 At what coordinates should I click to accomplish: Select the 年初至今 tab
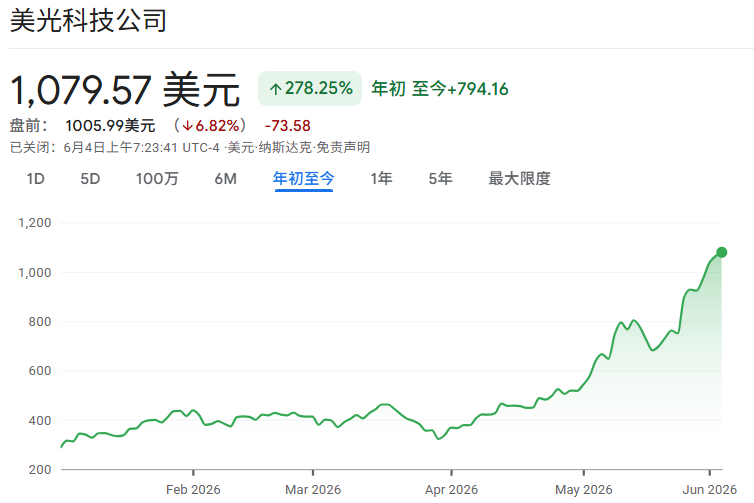pyautogui.click(x=303, y=179)
